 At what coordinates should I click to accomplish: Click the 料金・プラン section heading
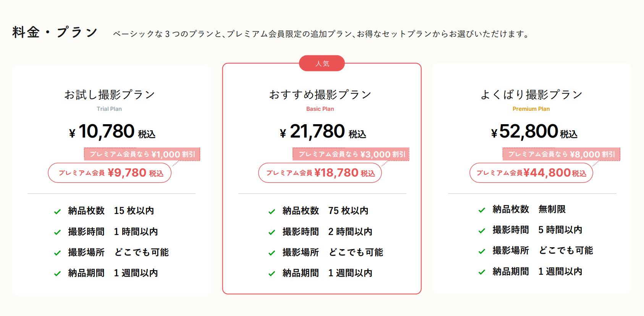55,32
